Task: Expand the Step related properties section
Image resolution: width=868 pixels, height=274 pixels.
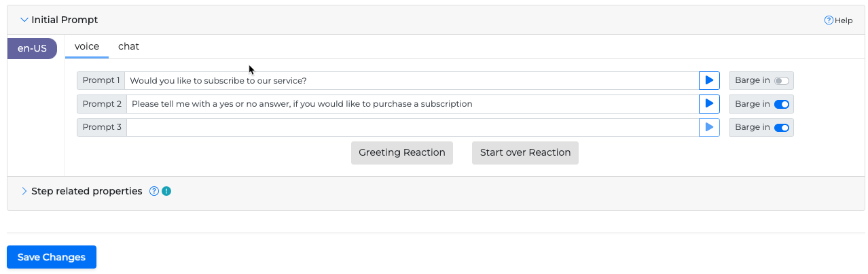Action: [x=25, y=191]
